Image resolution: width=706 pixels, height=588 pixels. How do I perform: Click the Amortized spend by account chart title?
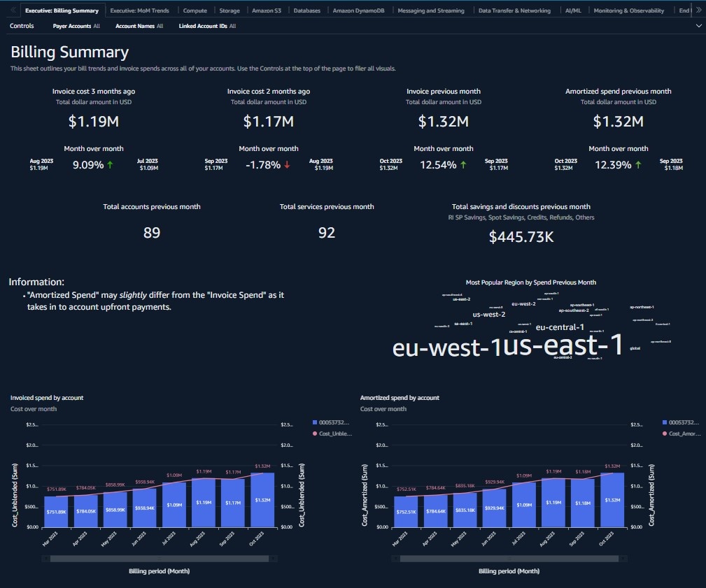pos(400,398)
